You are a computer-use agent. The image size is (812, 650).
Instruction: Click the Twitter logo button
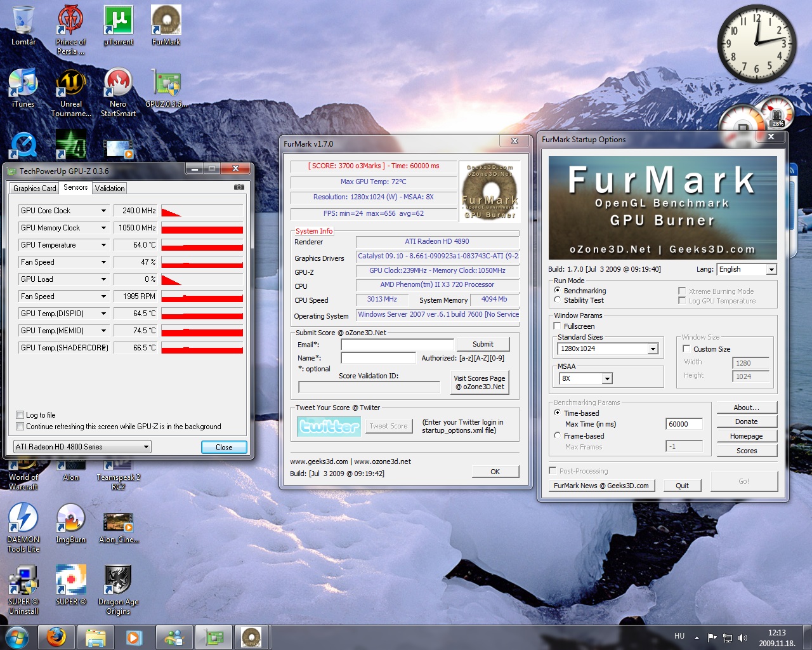[329, 427]
